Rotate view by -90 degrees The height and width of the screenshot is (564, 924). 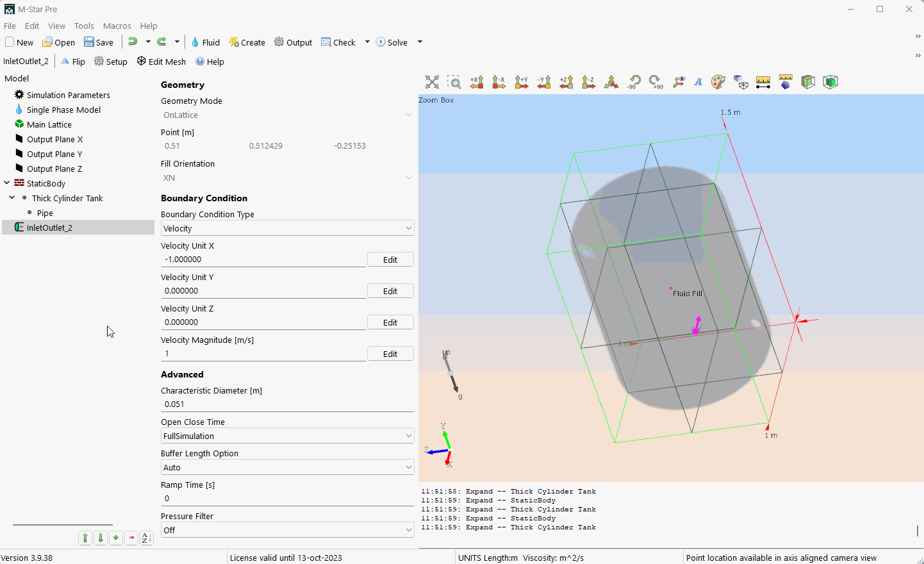tap(634, 82)
